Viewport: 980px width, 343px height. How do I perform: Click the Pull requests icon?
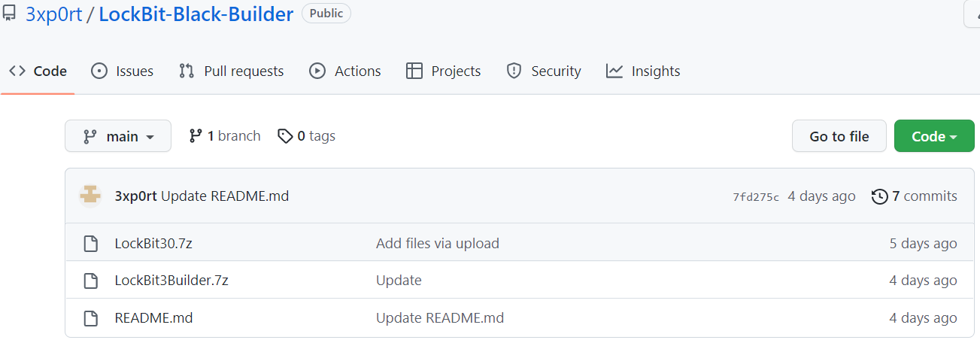click(x=187, y=71)
